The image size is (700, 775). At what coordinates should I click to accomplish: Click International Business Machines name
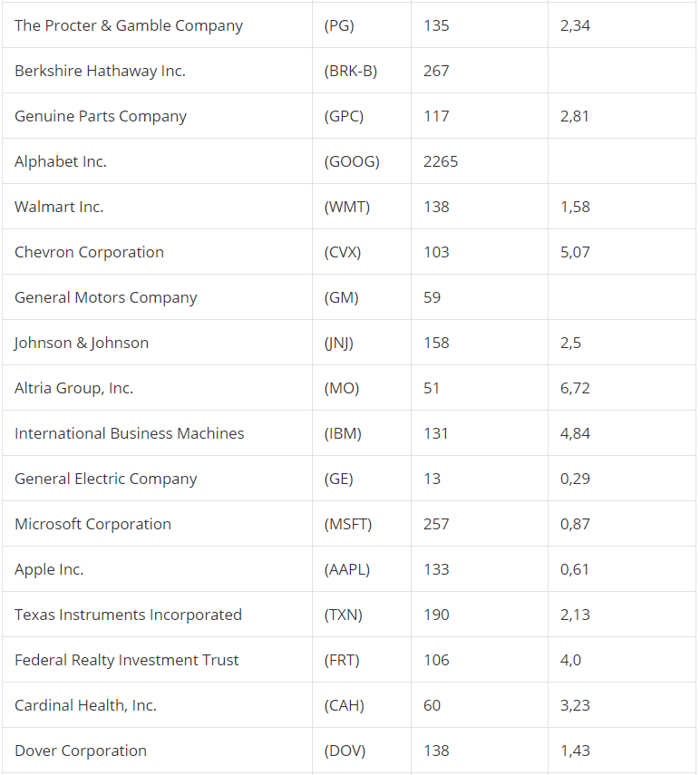point(130,433)
